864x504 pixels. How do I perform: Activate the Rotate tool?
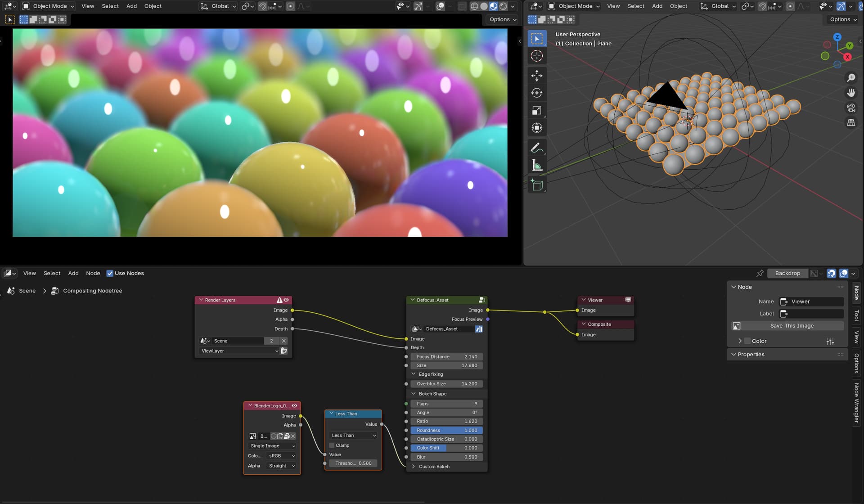click(x=537, y=93)
